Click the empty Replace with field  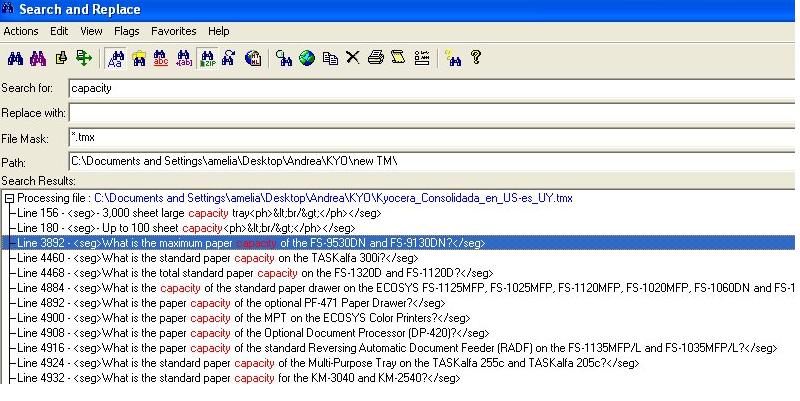pos(432,113)
